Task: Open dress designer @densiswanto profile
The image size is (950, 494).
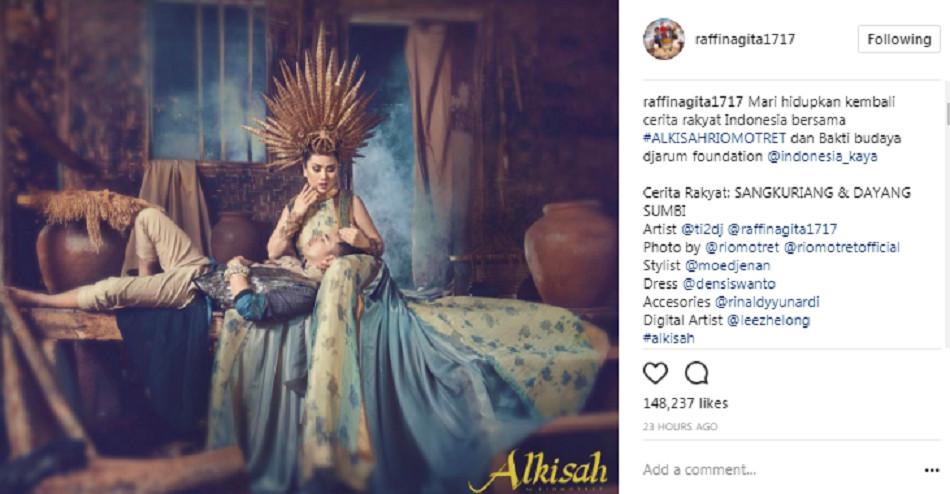Action: pyautogui.click(x=729, y=284)
